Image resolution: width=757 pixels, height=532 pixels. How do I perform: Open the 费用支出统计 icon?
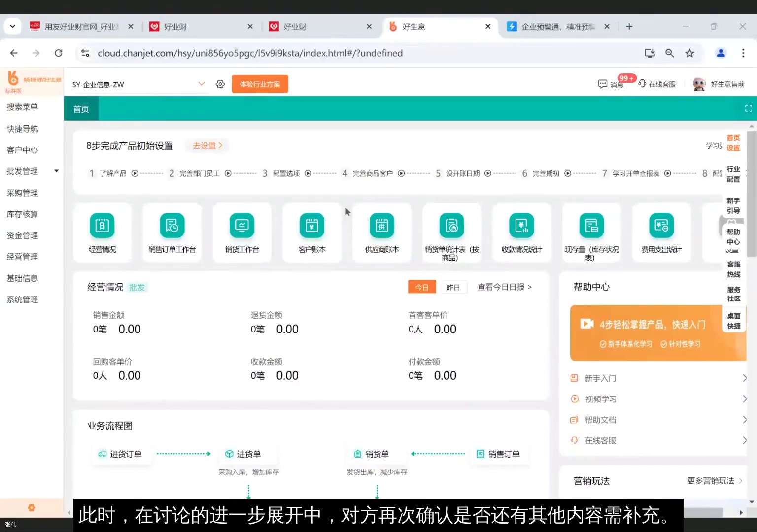[x=661, y=232]
